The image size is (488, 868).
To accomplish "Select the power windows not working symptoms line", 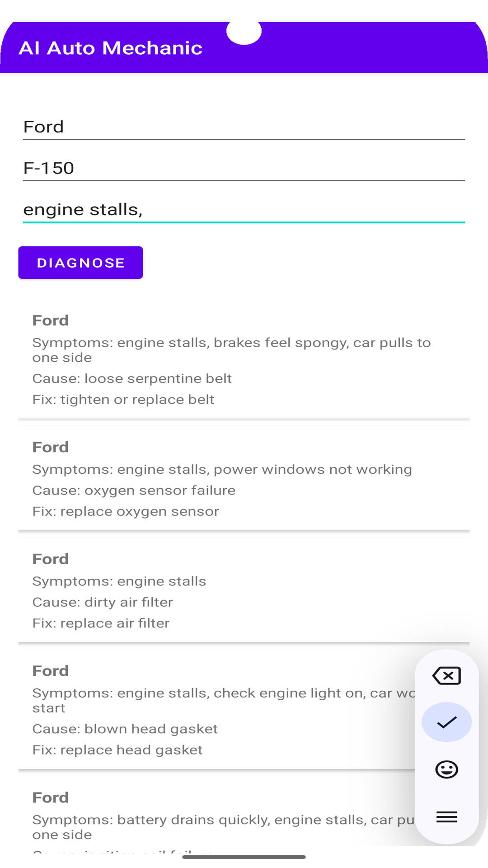I will tap(222, 469).
